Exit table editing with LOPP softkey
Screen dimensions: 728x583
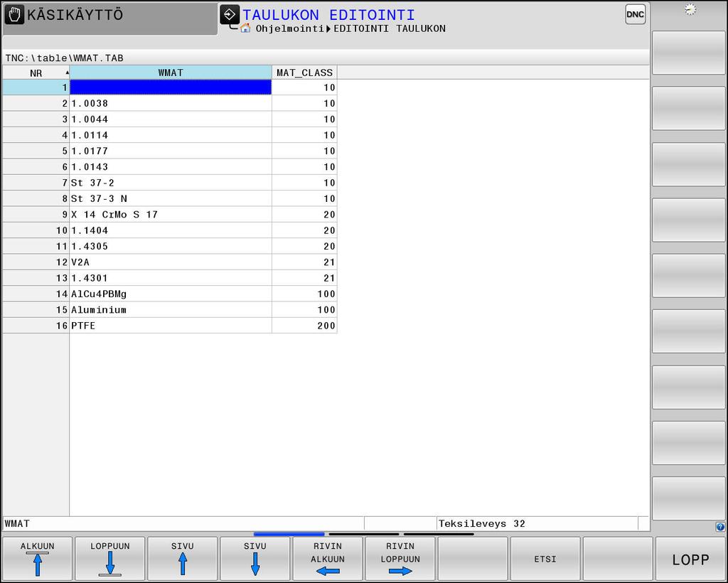(x=690, y=558)
